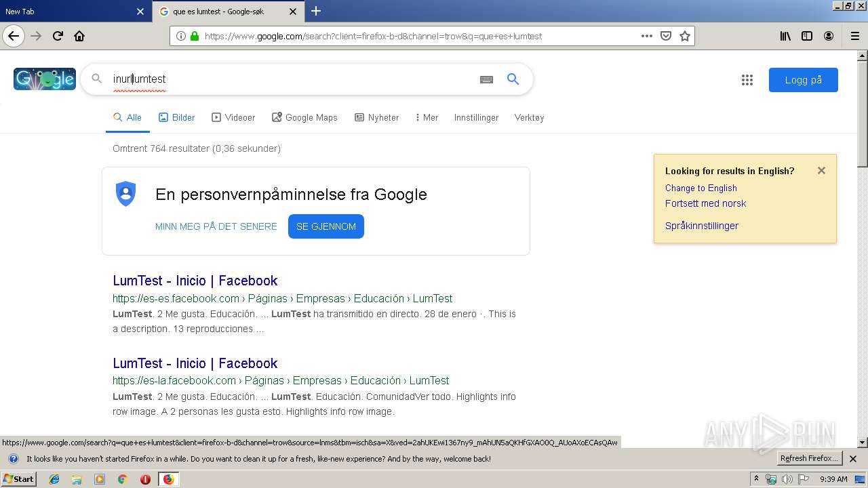Reload the current page

pyautogui.click(x=58, y=36)
